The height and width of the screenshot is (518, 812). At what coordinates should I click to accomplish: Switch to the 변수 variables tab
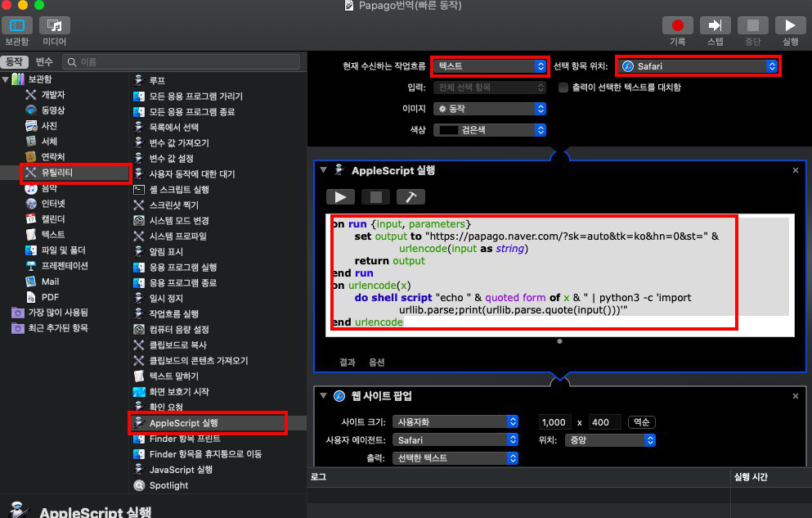coord(44,62)
